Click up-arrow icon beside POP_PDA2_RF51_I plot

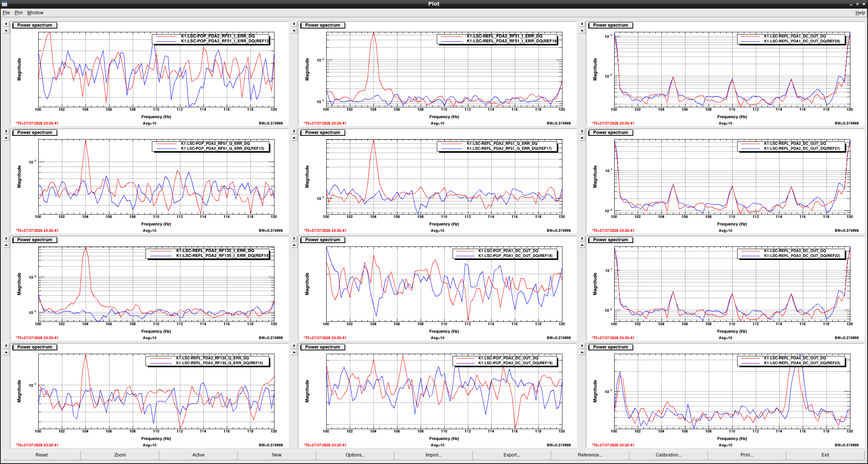click(x=6, y=31)
